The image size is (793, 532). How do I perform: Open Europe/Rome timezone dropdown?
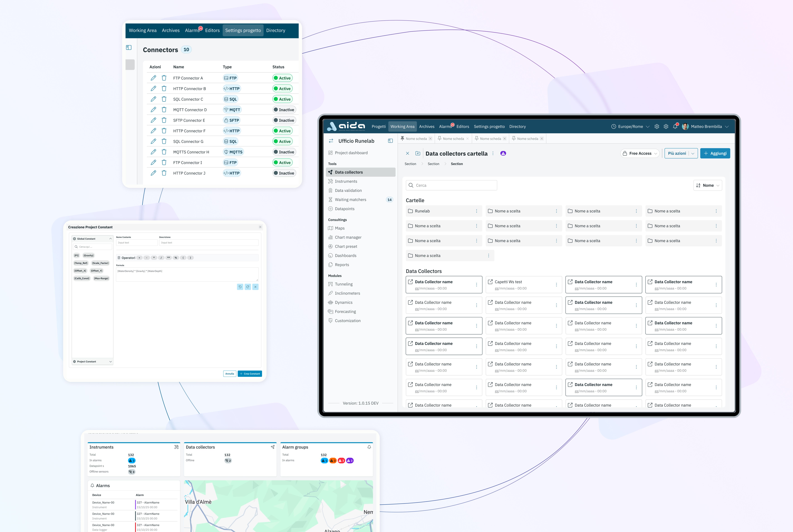point(630,127)
